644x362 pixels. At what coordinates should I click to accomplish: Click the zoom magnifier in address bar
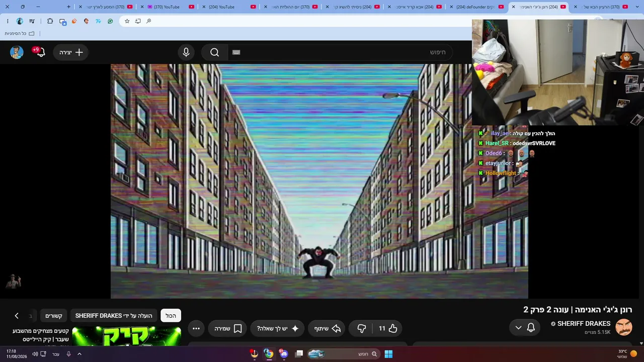point(149,21)
